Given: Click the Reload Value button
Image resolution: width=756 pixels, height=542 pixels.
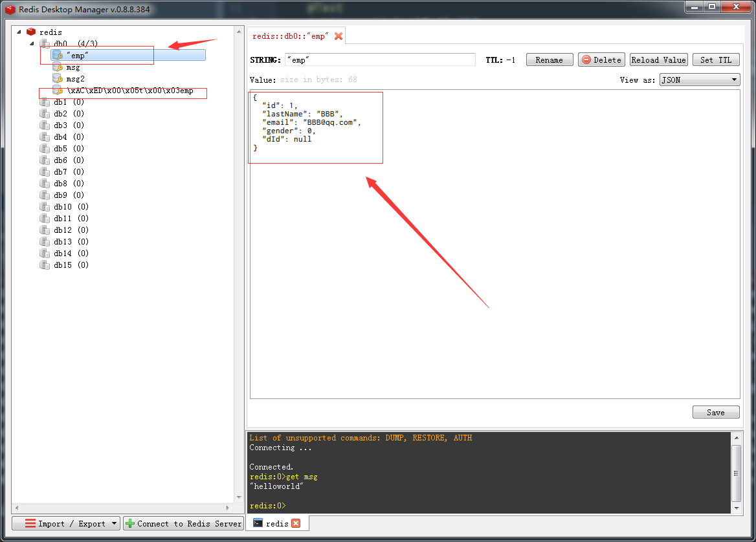Looking at the screenshot, I should pyautogui.click(x=659, y=60).
